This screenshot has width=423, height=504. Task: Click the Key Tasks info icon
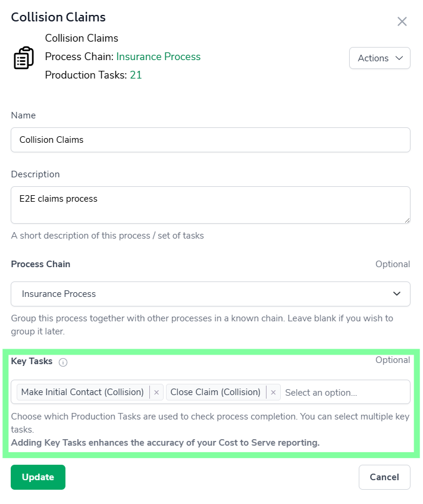pyautogui.click(x=63, y=362)
